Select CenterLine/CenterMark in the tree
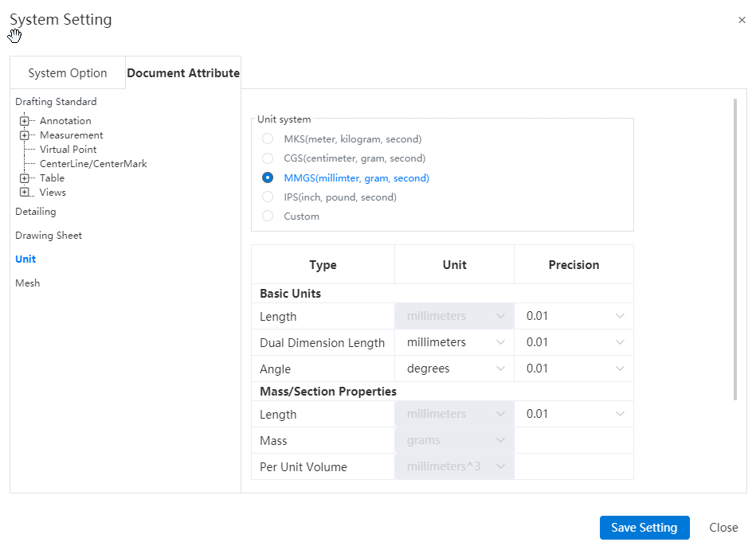The height and width of the screenshot is (546, 756). [93, 164]
